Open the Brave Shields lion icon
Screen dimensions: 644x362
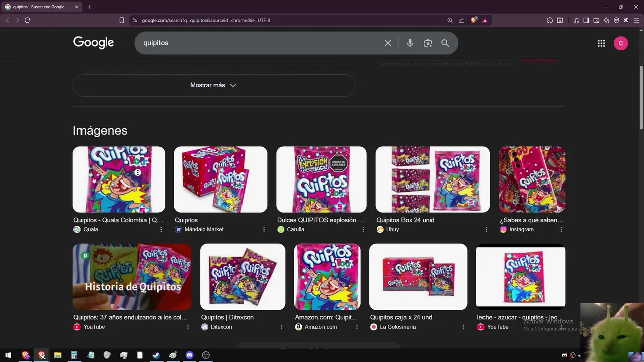(x=474, y=20)
